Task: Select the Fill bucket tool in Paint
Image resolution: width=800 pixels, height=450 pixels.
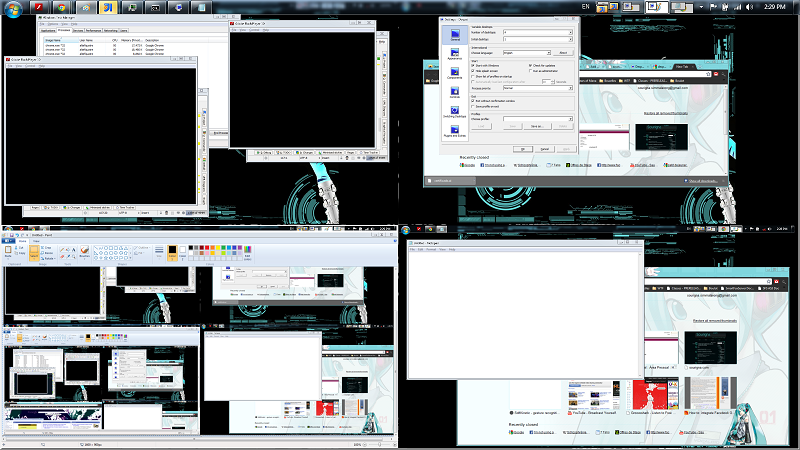Action: 67,249
